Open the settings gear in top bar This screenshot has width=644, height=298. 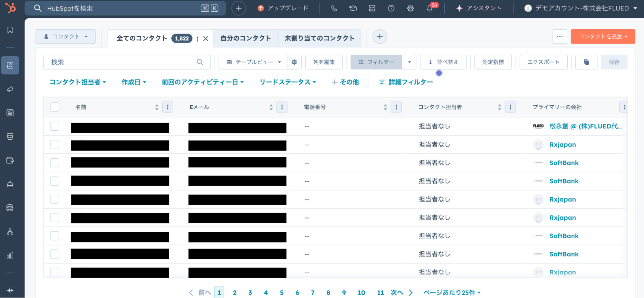click(x=410, y=8)
